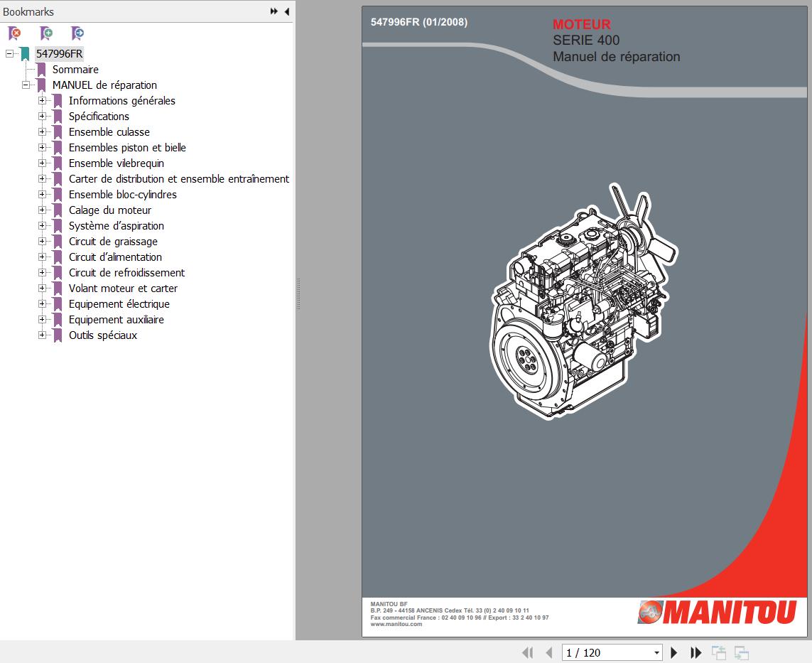This screenshot has width=812, height=663.
Task: Go to the next page
Action: tap(673, 652)
